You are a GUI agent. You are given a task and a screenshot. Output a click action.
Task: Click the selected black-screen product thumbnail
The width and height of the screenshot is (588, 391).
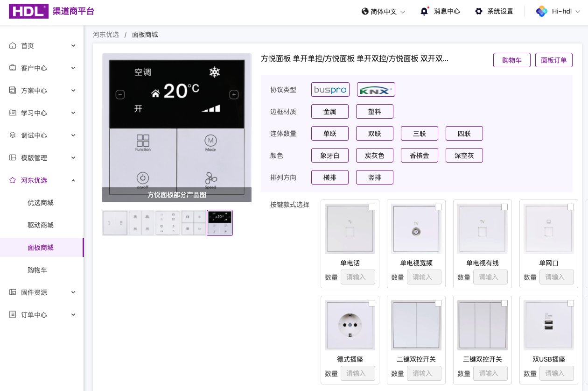pos(220,223)
